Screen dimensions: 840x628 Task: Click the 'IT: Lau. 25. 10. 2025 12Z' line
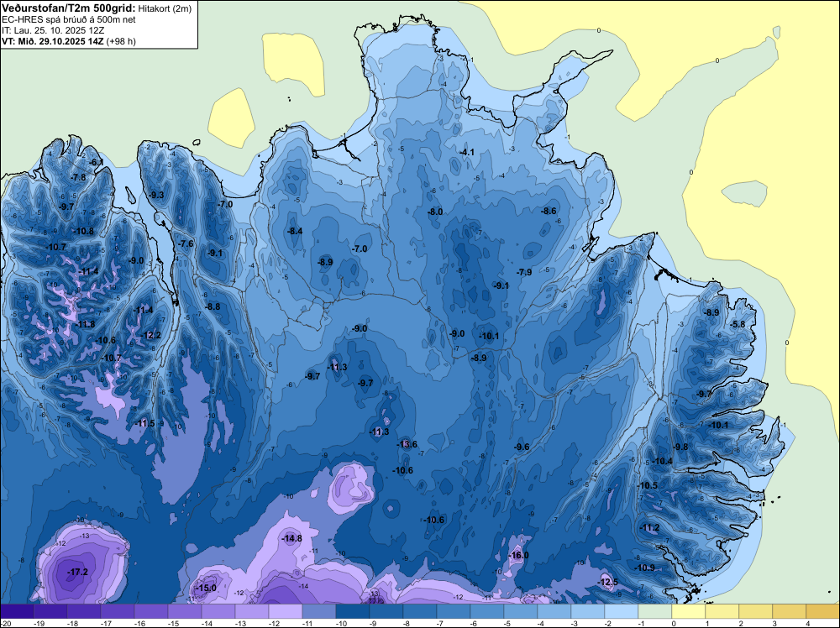(52, 30)
